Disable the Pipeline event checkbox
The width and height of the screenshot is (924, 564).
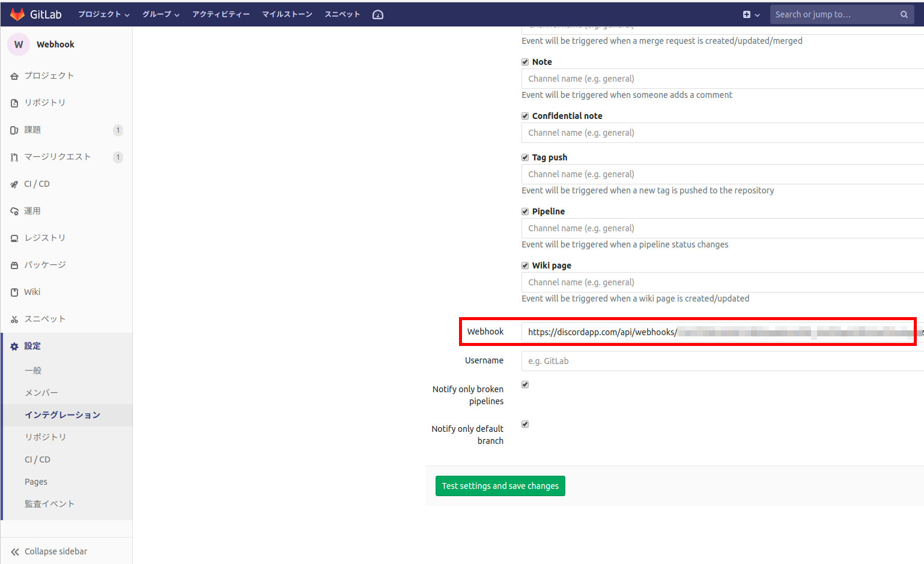coord(524,211)
